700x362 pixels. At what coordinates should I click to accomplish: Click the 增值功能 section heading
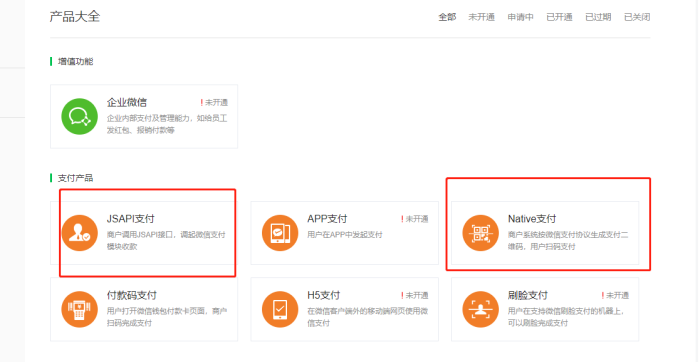75,62
